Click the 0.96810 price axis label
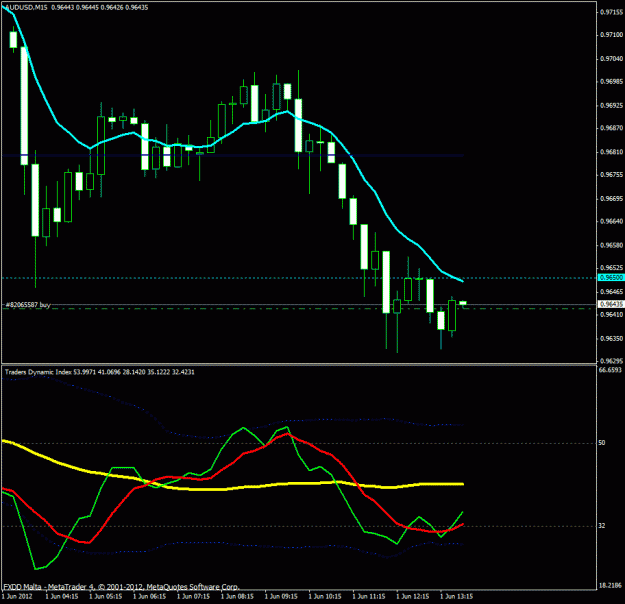The height and width of the screenshot is (604, 625). click(611, 152)
